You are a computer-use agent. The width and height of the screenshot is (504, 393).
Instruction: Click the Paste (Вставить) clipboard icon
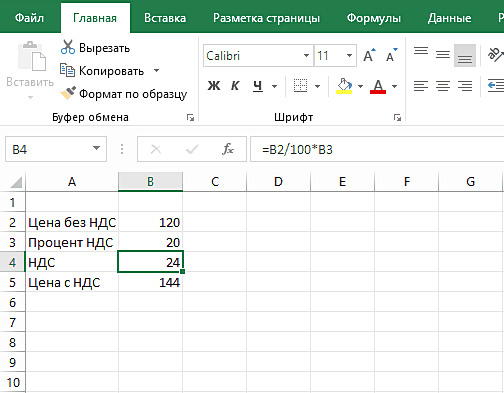[31, 56]
